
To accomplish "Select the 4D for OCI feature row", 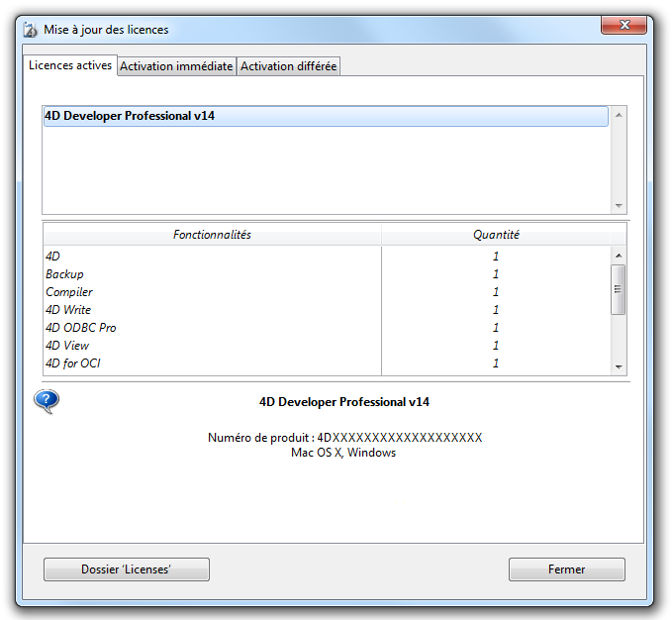I will [328, 363].
